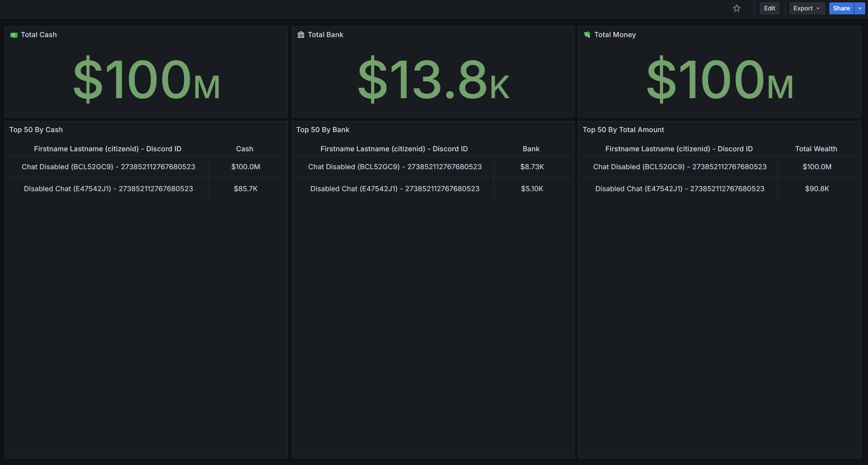Click the Top 50 By Bank panel title
868x465 pixels.
[x=323, y=130]
